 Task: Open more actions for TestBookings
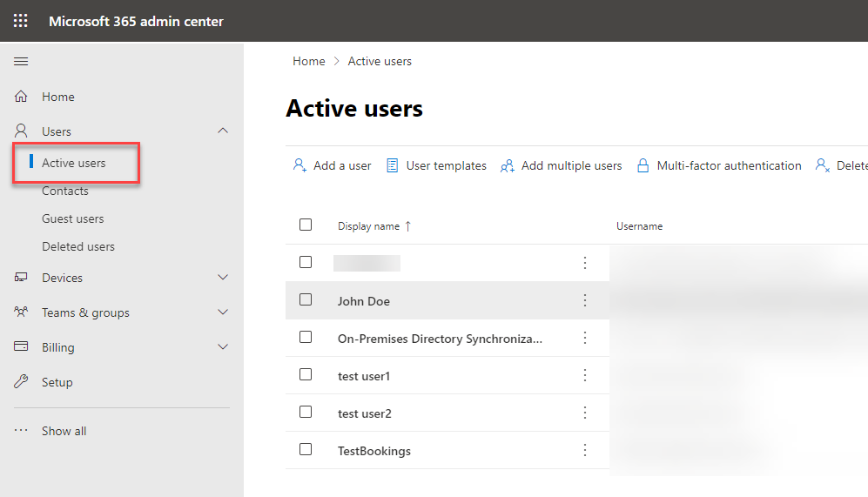pos(584,451)
